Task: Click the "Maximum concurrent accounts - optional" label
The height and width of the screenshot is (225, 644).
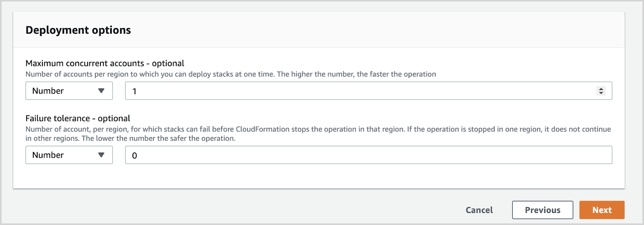Action: pyautogui.click(x=105, y=63)
